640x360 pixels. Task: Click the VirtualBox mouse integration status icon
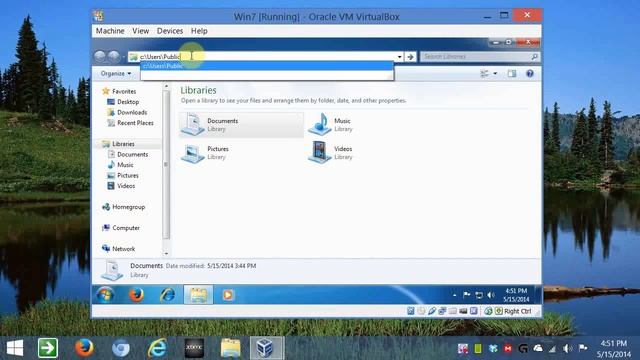[489, 311]
